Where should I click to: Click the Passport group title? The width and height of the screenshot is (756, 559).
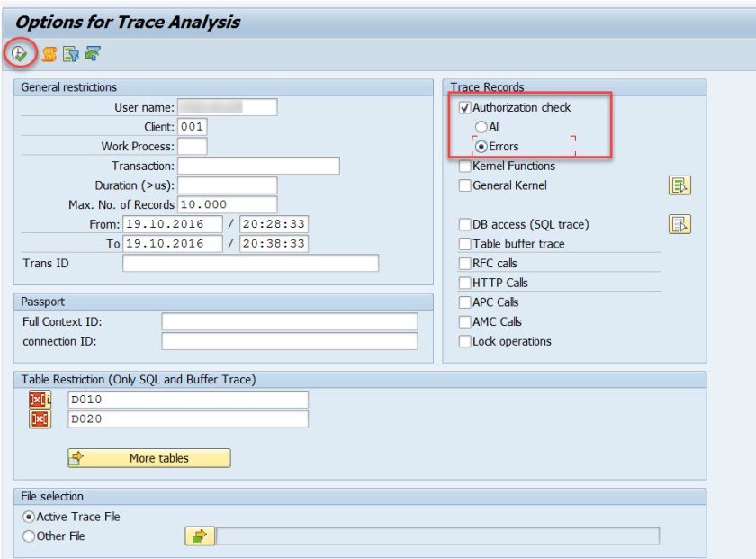pos(42,302)
